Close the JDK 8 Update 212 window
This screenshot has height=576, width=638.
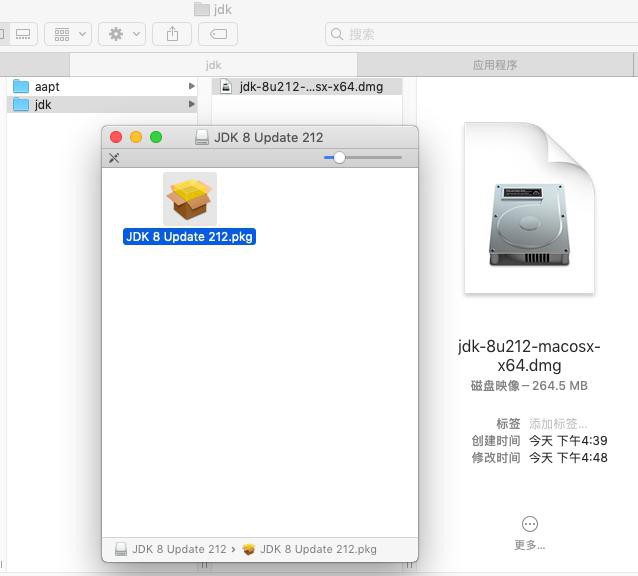pyautogui.click(x=116, y=137)
